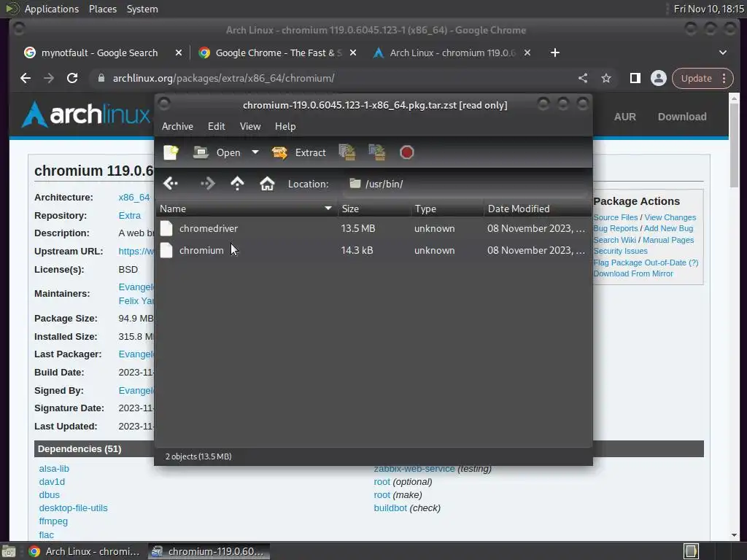Switch to mynotfault Google Search tab
This screenshot has width=747, height=560.
coord(99,52)
